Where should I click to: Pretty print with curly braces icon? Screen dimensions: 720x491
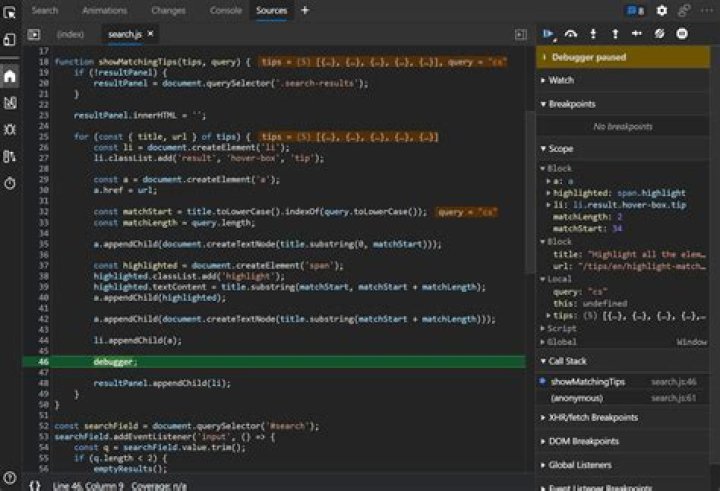(x=35, y=485)
